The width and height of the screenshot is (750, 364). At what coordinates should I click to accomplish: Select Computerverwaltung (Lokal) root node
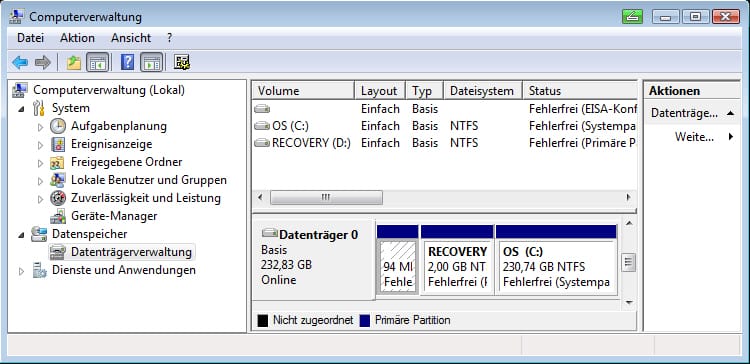click(x=109, y=90)
